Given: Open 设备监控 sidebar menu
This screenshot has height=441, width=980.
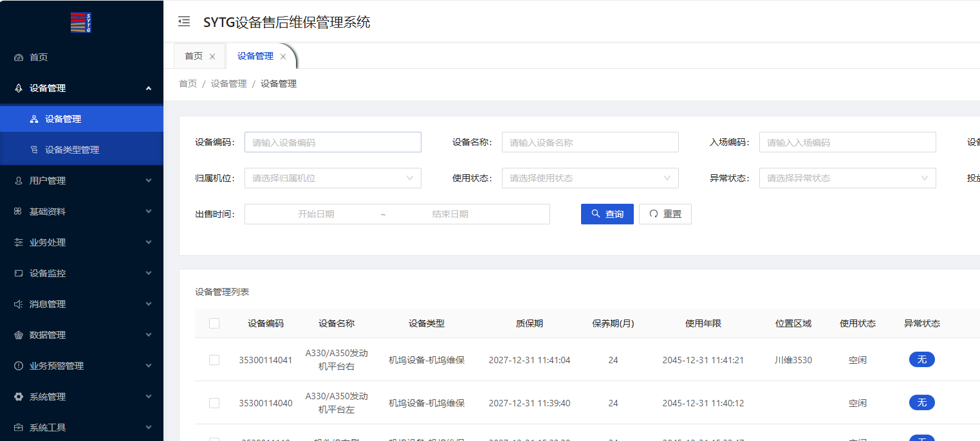Looking at the screenshot, I should point(48,273).
